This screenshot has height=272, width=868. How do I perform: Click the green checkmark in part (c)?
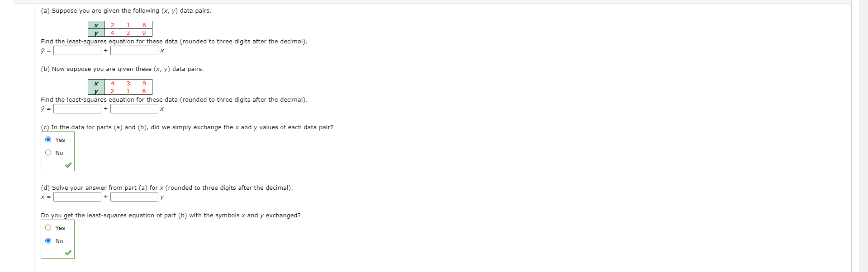[68, 165]
